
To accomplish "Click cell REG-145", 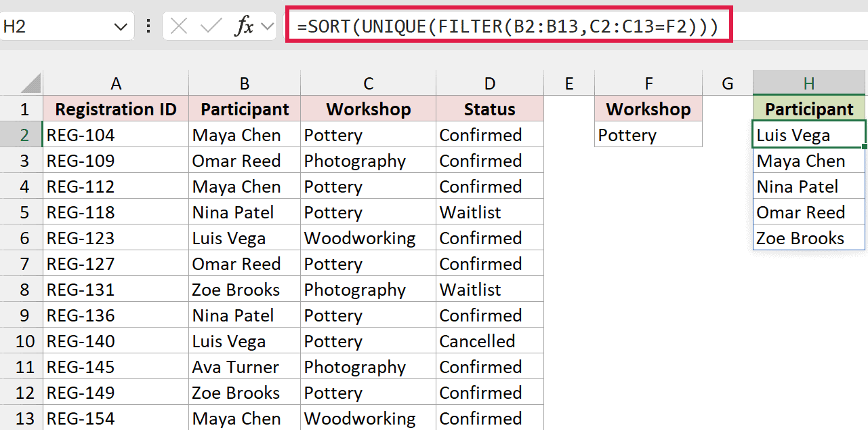I will click(116, 367).
